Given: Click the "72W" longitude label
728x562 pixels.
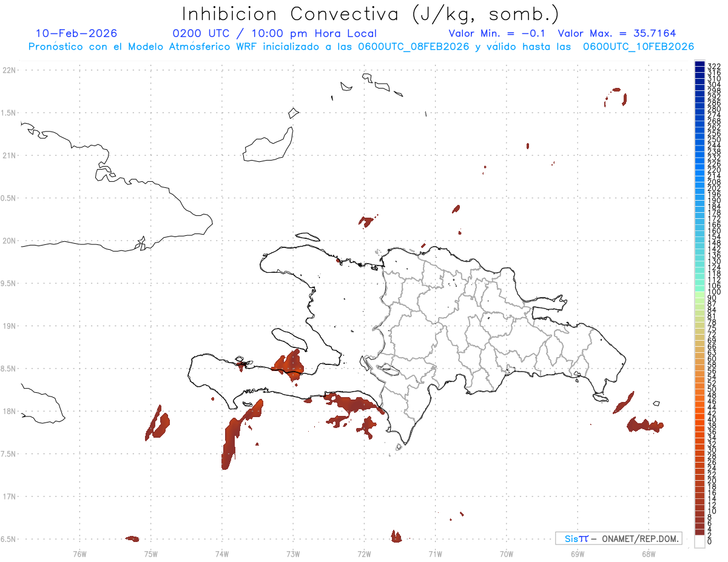Looking at the screenshot, I should (x=365, y=553).
